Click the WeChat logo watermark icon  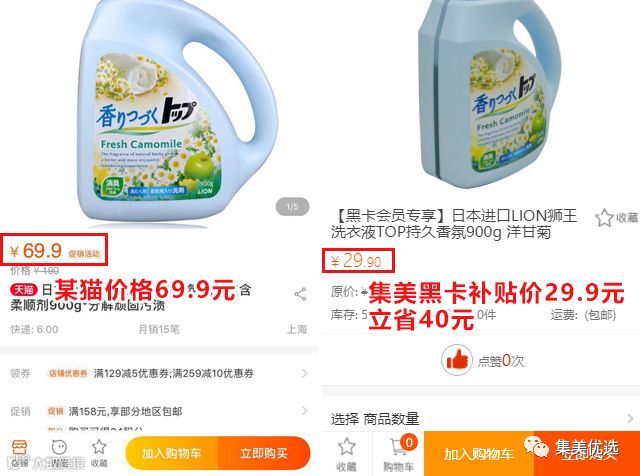(536, 447)
